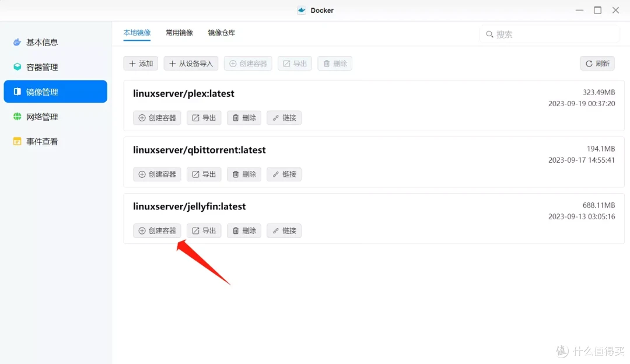Click the top toolbar 删除 button
This screenshot has width=630, height=364.
[335, 64]
